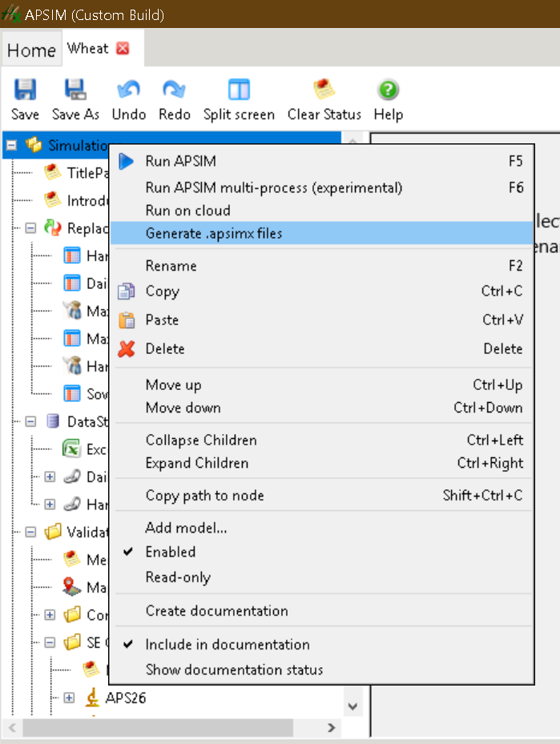This screenshot has height=744, width=560.
Task: Click tree scrollbar left arrow
Action: 12,727
